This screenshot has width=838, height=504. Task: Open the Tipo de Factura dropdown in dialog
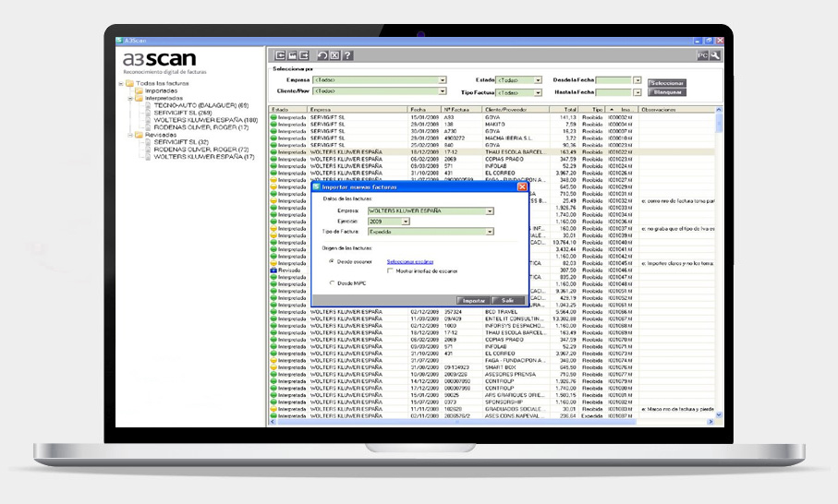pos(490,232)
